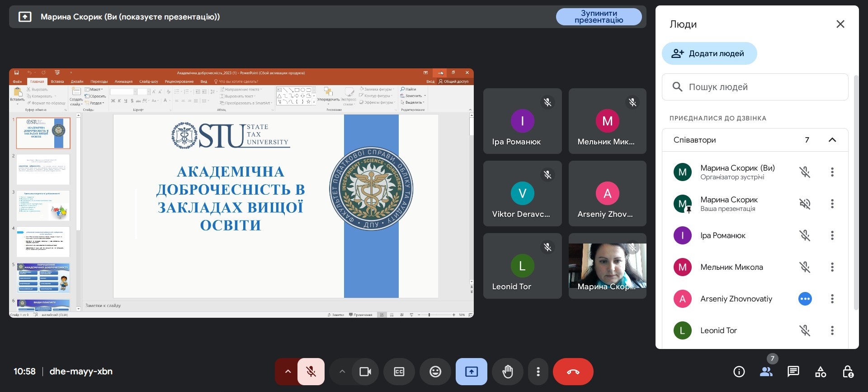
Task: Click the bold Ж formatting icon
Action: (113, 100)
